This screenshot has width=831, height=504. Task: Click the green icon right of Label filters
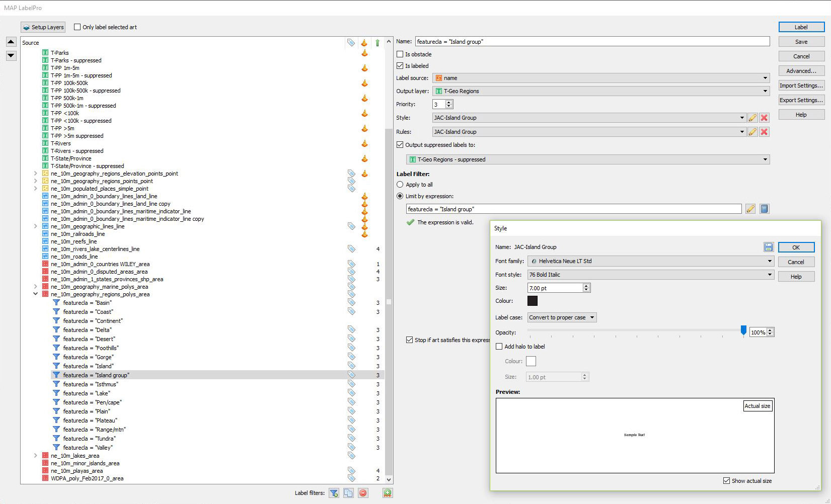point(387,493)
